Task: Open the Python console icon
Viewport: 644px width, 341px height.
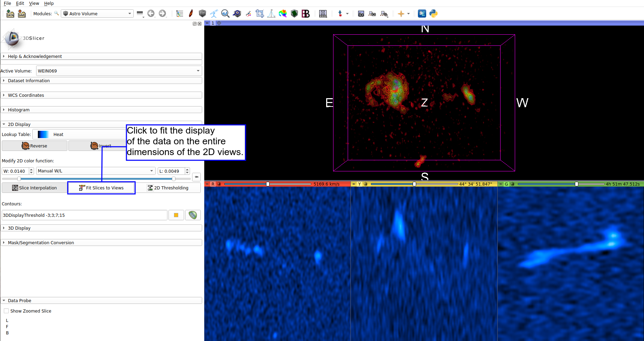Action: 433,14
